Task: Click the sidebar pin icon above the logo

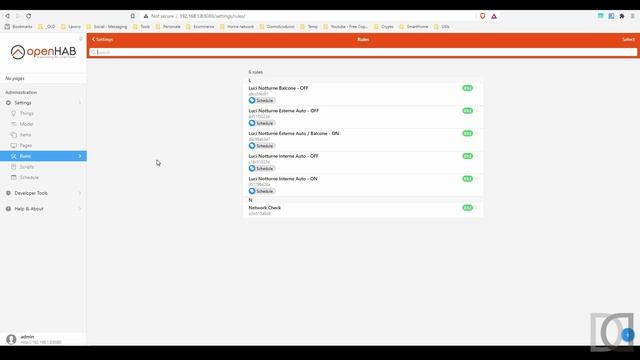Action: click(81, 39)
